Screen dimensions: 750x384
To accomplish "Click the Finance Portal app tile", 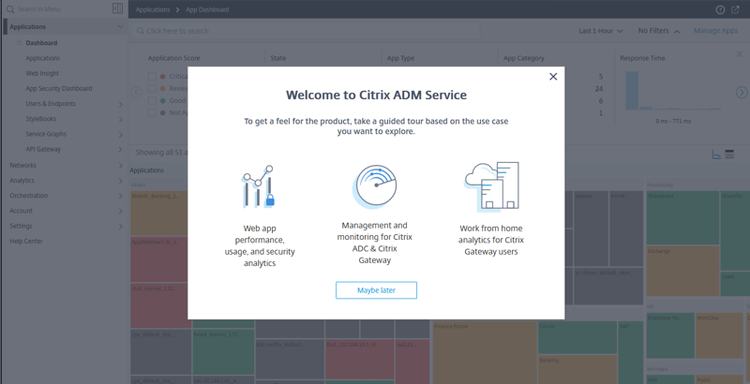I will pyautogui.click(x=484, y=352).
